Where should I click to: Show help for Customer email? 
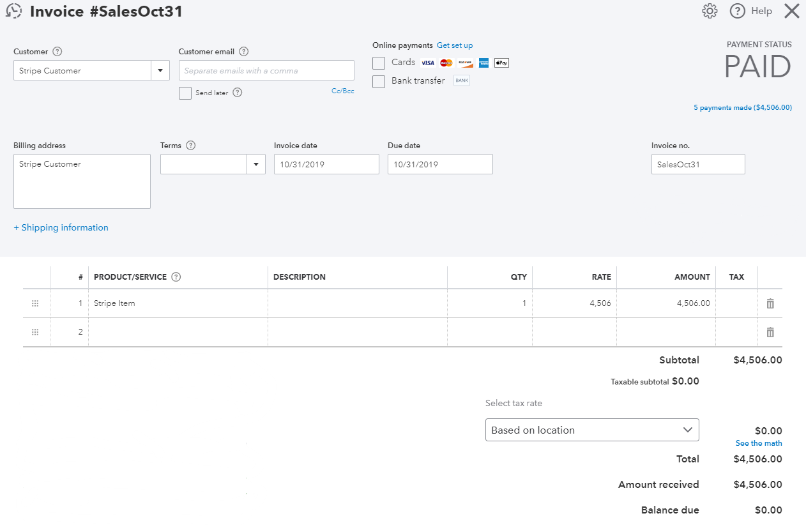pyautogui.click(x=243, y=52)
